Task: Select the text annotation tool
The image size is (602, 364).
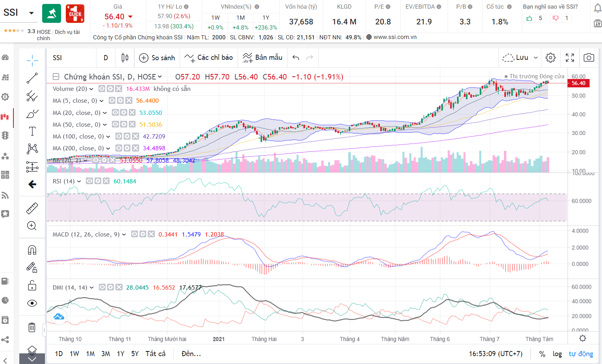Action: pyautogui.click(x=32, y=131)
